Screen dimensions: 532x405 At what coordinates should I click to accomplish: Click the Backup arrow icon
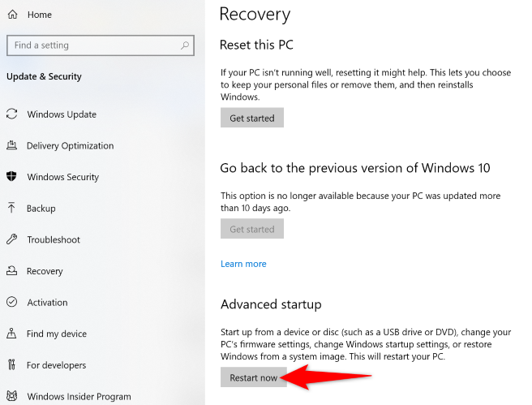coord(11,209)
